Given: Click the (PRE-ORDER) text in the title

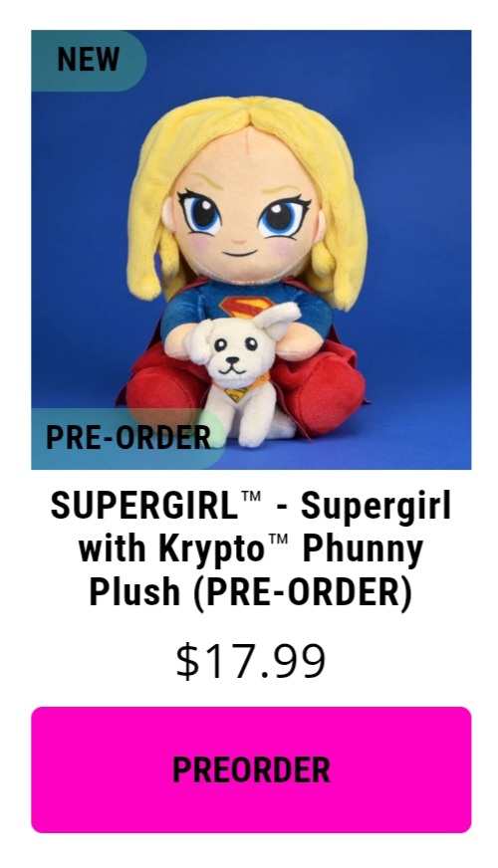Looking at the screenshot, I should tap(303, 591).
